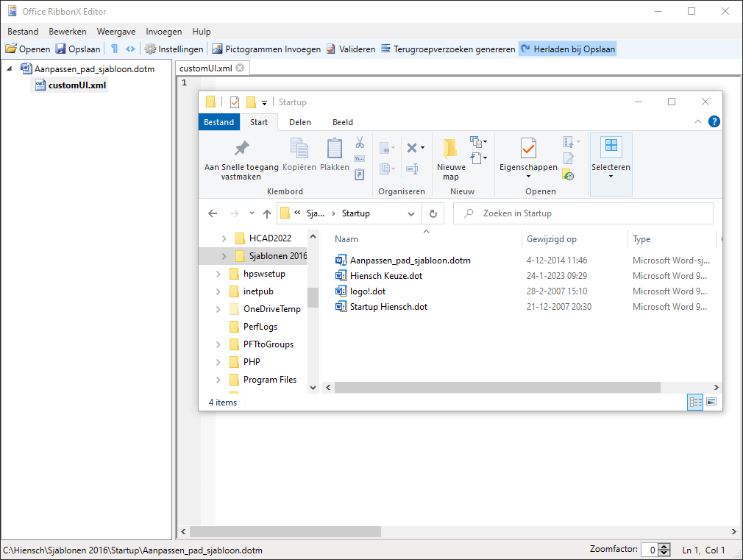Click the Explorer Bestand ribbon tab
743x560 pixels.
tap(219, 122)
